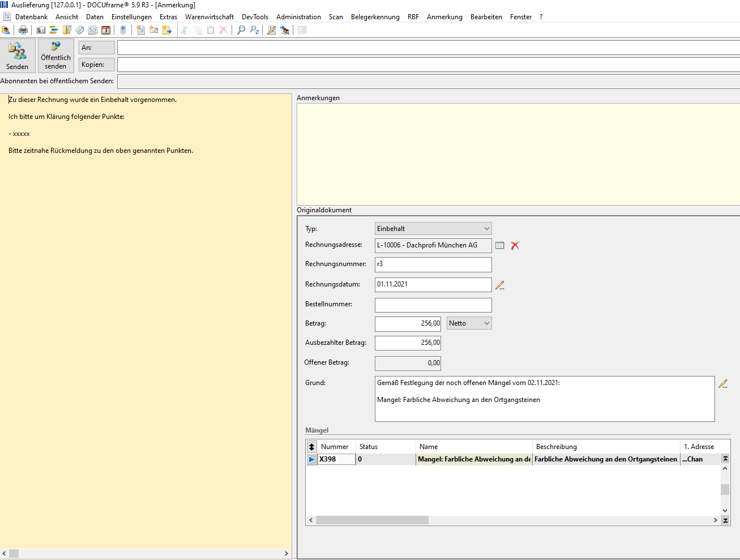Screen dimensions: 740x560
Task: Jump to bottom with Mängel table end button
Action: click(x=725, y=520)
